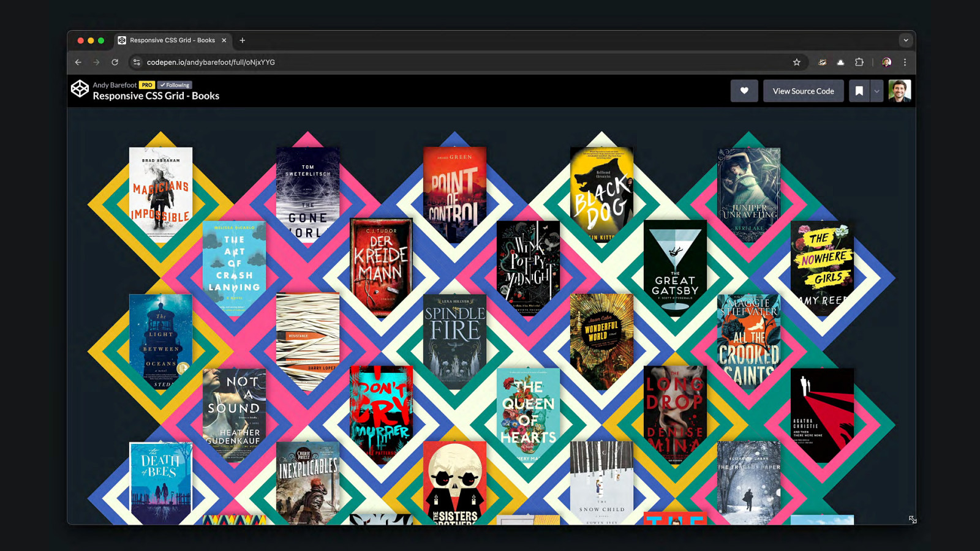The width and height of the screenshot is (980, 551).
Task: Reload the page with refresh icon
Action: (115, 62)
